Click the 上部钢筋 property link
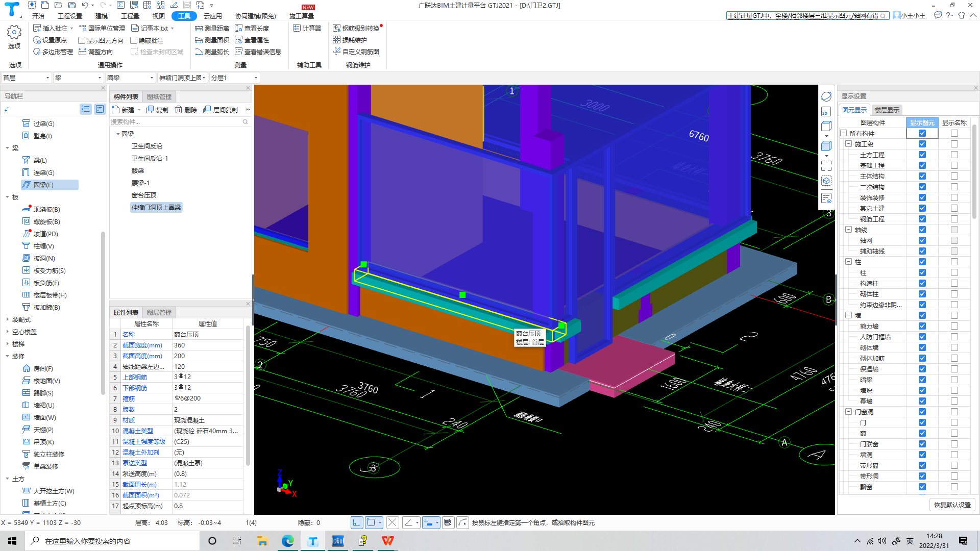The height and width of the screenshot is (551, 980). point(135,377)
